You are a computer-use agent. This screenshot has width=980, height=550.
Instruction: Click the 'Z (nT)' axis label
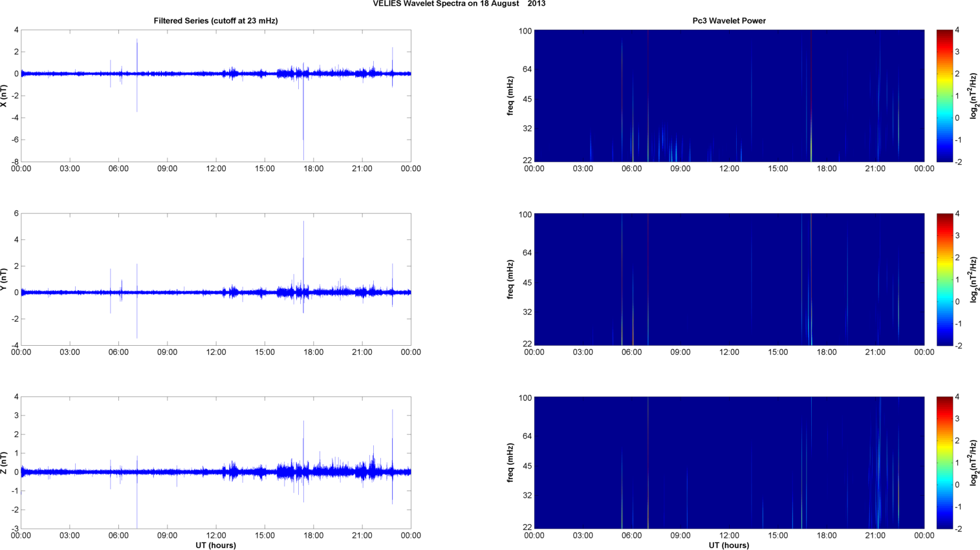(x=4, y=463)
